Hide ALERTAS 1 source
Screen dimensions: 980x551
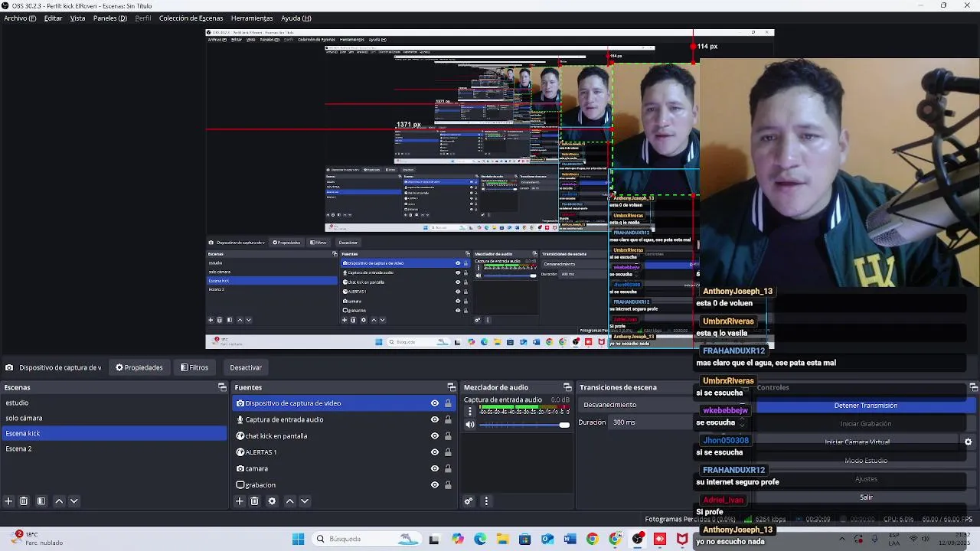click(x=435, y=452)
